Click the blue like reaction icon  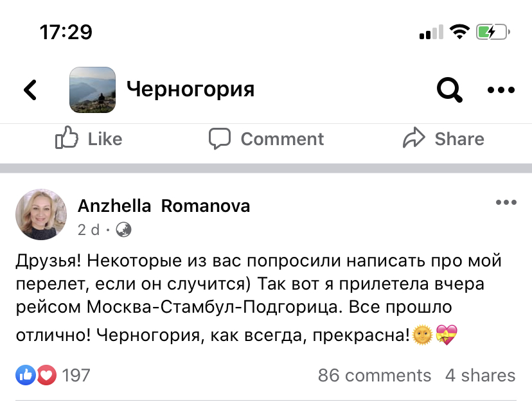coord(26,375)
